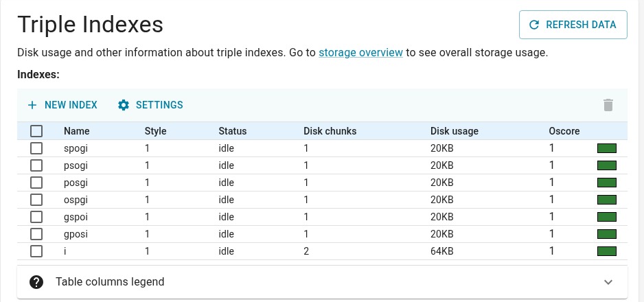Click the trash delete icon
The width and height of the screenshot is (644, 302).
[x=608, y=105]
